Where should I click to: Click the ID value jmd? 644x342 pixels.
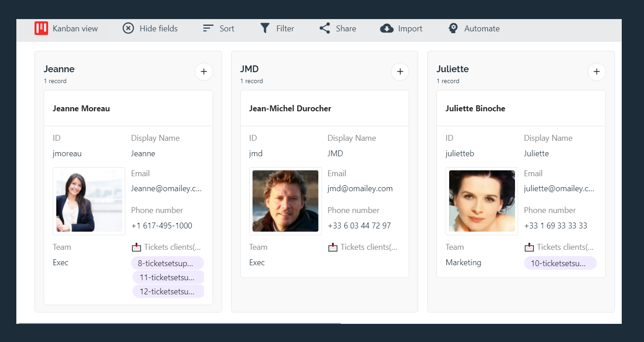[x=256, y=154]
